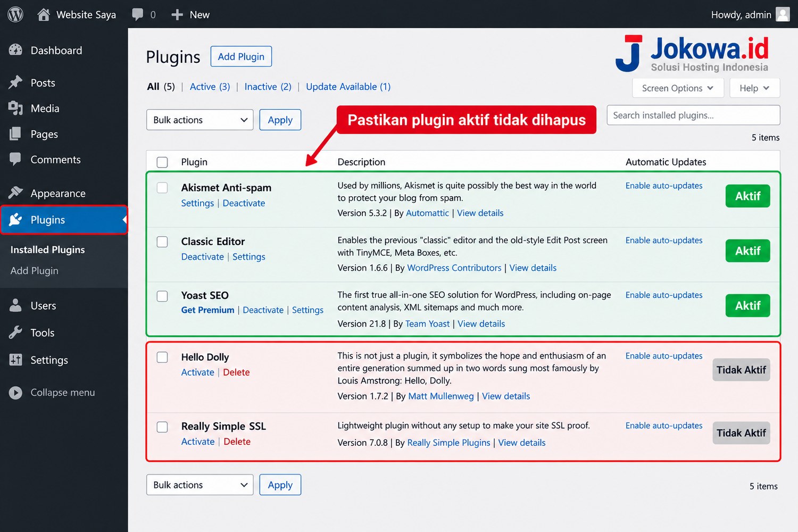Open the bottom Bulk actions dropdown

click(x=200, y=485)
